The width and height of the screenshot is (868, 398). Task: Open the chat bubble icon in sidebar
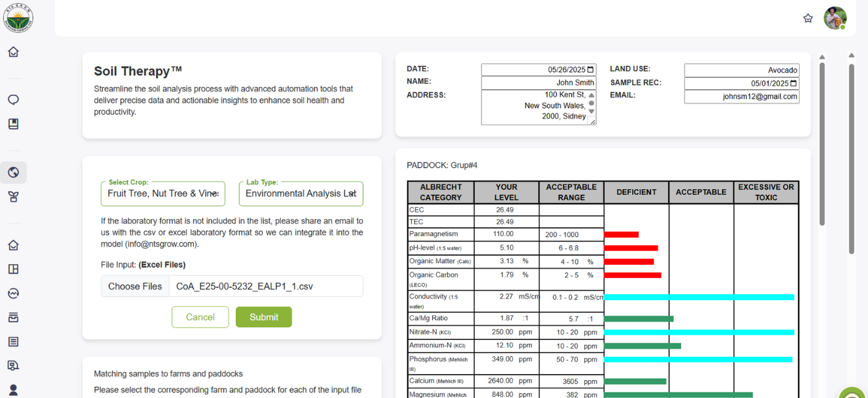14,100
